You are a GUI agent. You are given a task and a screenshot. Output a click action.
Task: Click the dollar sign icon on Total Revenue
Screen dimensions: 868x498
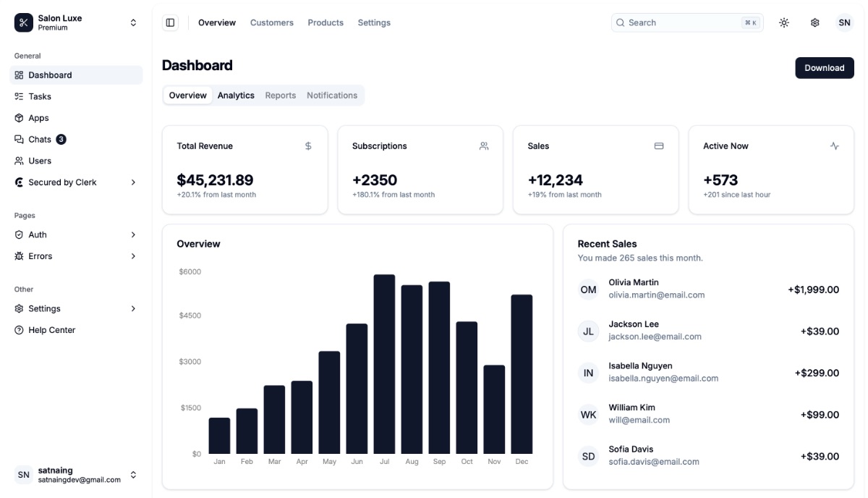coord(308,146)
